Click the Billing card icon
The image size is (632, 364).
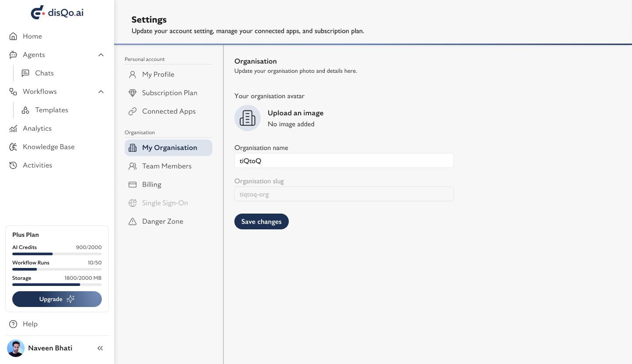tap(133, 185)
